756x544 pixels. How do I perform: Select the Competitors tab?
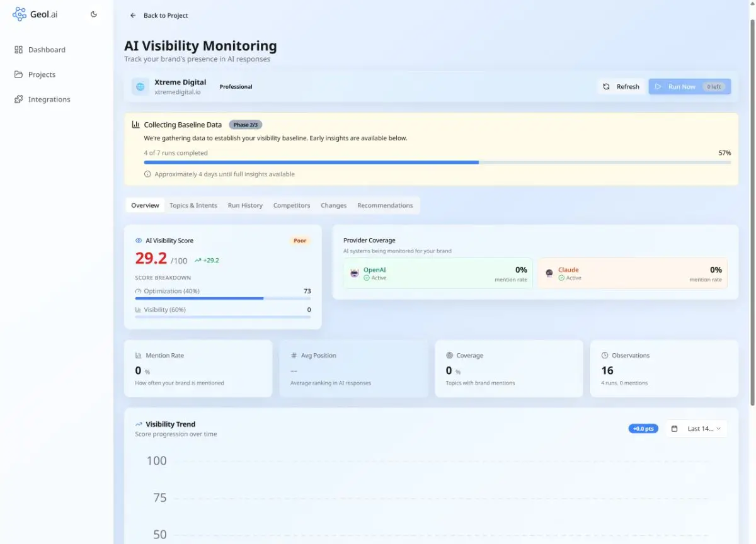click(292, 205)
